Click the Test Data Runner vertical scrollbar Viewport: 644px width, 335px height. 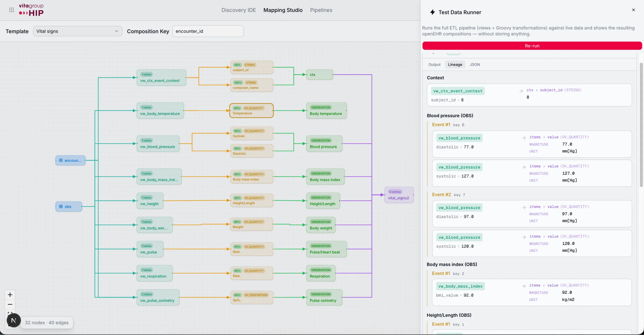click(x=641, y=125)
